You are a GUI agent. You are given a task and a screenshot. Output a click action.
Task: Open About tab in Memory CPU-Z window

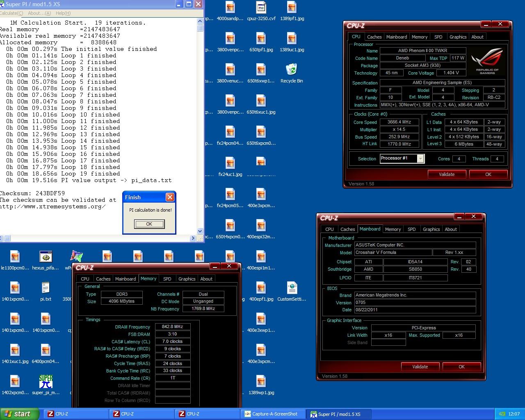206,279
